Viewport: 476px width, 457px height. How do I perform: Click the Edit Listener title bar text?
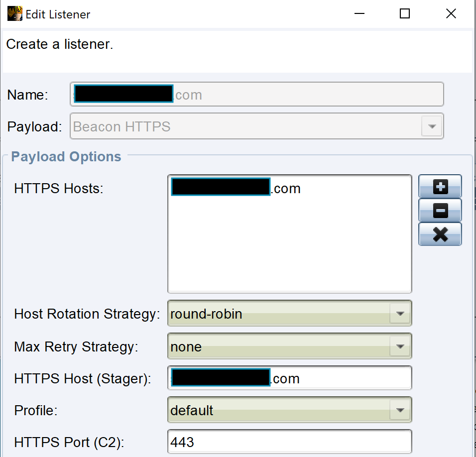pos(58,14)
